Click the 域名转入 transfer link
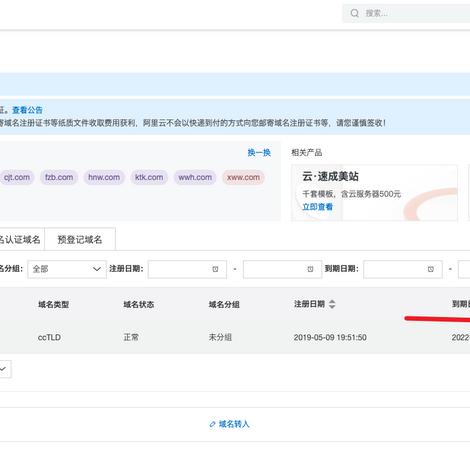 coord(234,424)
